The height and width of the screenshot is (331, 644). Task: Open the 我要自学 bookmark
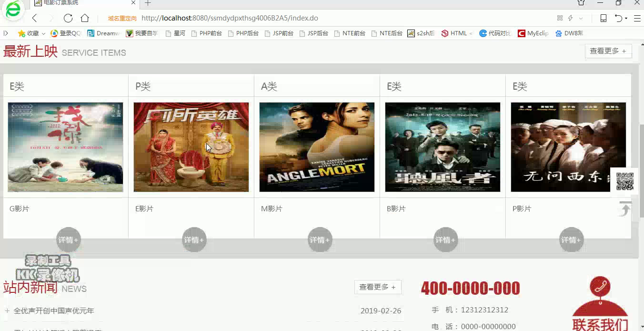[142, 33]
